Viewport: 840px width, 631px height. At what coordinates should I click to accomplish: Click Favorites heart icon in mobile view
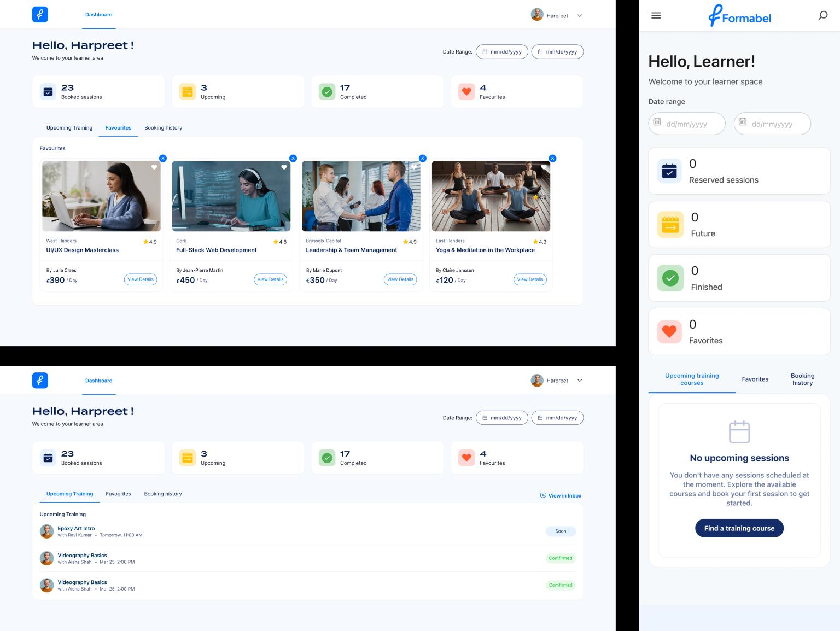pos(669,331)
